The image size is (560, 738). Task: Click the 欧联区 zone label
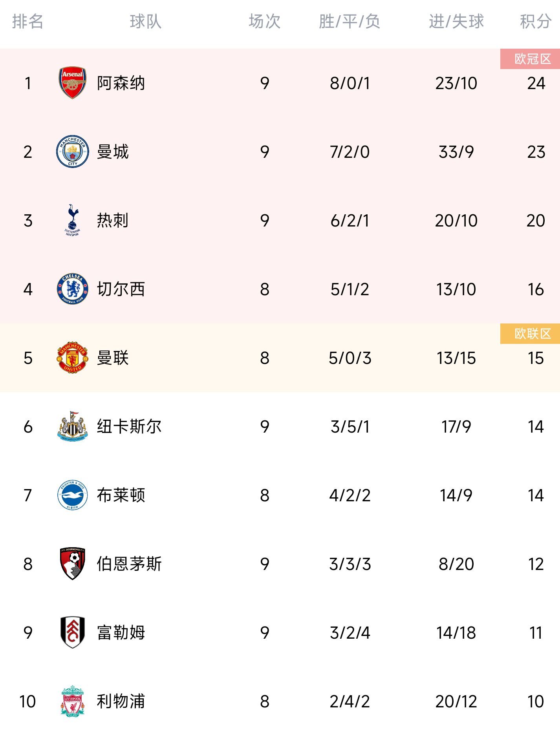(530, 334)
